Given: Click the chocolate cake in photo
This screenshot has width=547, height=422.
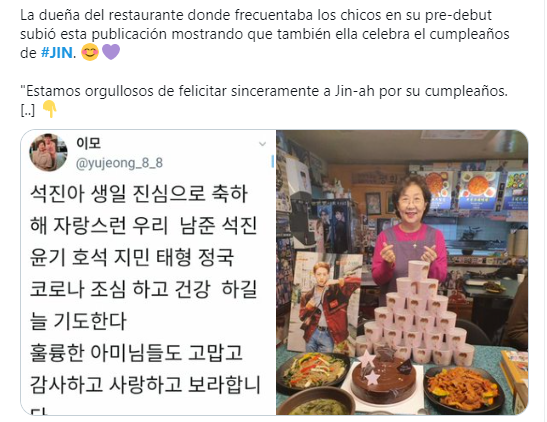Looking at the screenshot, I should [383, 379].
